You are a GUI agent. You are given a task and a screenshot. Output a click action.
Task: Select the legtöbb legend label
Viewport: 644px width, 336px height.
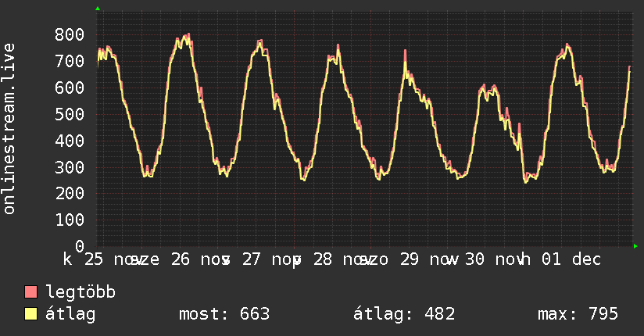point(80,292)
